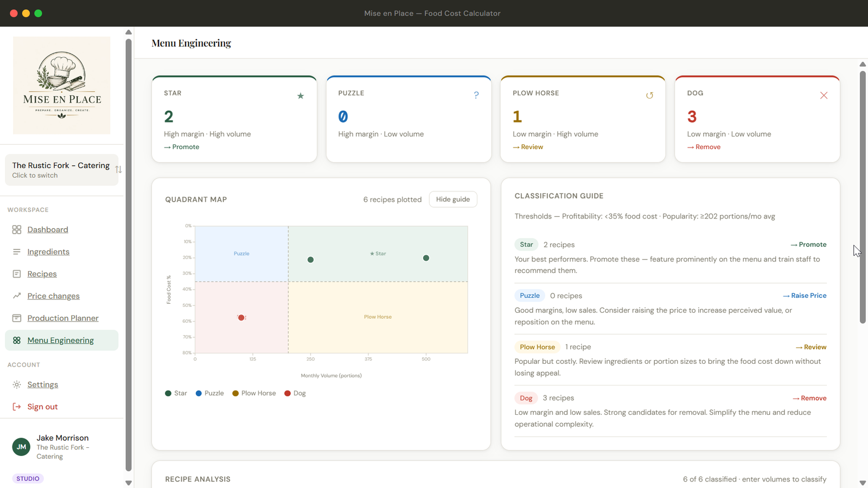This screenshot has height=488, width=868.
Task: Click the main page vertical scrollbar thumb
Action: point(863,197)
